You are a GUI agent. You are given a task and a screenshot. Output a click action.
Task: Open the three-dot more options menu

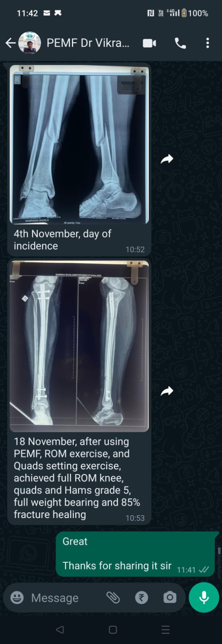[x=208, y=43]
